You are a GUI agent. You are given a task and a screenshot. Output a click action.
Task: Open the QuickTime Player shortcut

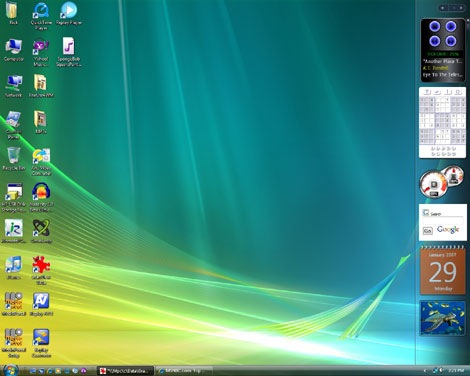tap(41, 11)
